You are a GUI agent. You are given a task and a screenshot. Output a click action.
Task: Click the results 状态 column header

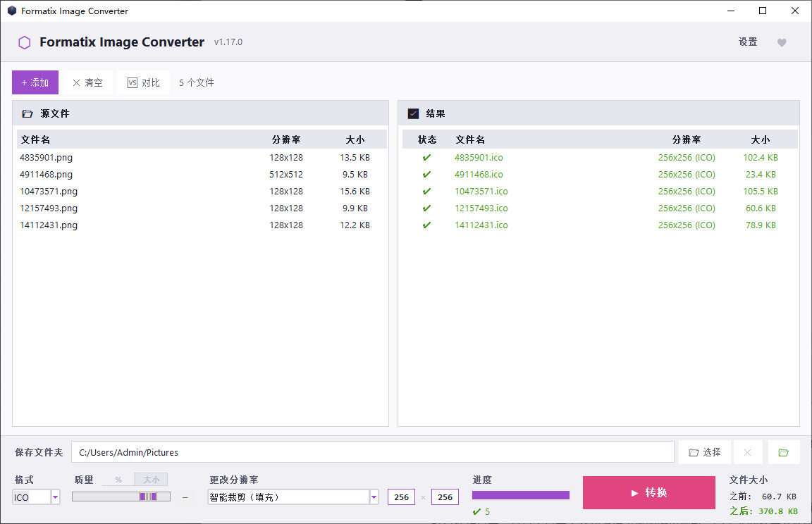[427, 140]
